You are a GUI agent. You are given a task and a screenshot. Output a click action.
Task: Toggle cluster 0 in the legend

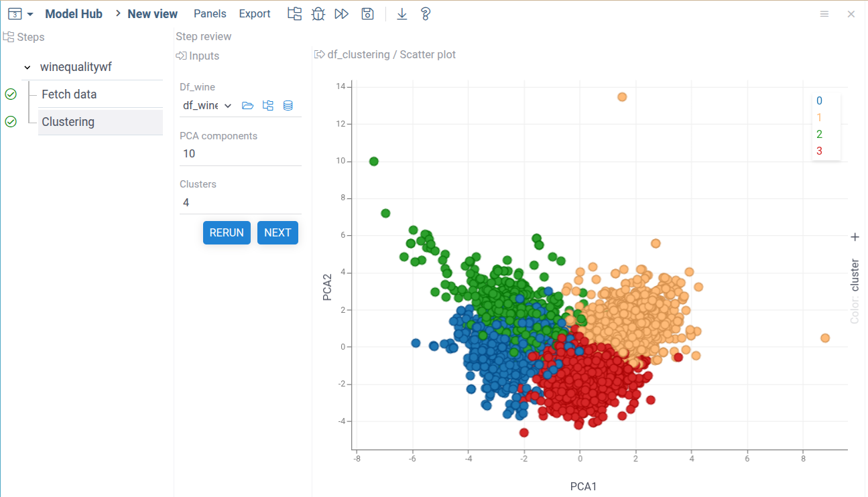point(819,101)
